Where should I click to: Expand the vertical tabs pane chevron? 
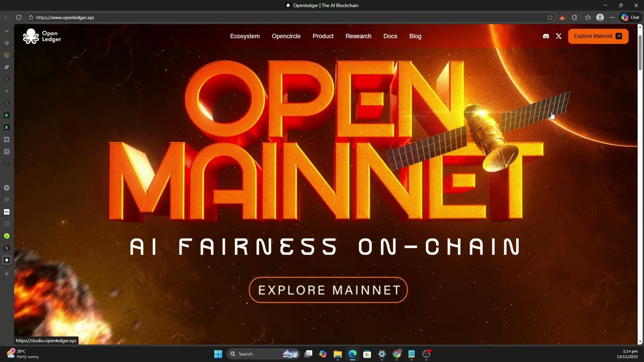[x=7, y=31]
